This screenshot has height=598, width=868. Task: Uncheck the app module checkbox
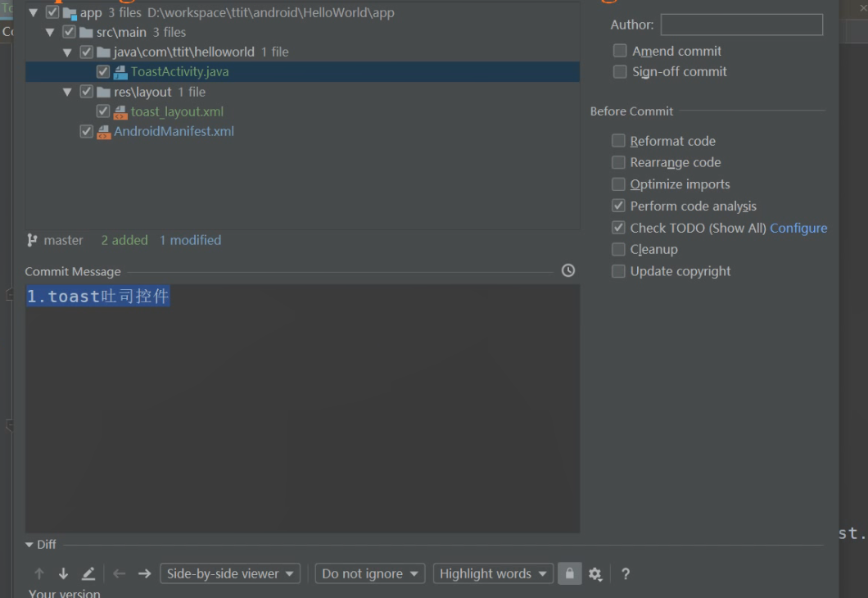[x=52, y=12]
